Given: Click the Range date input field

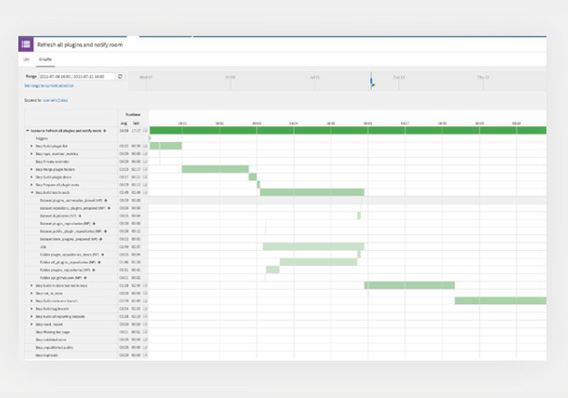Looking at the screenshot, I should (x=76, y=76).
